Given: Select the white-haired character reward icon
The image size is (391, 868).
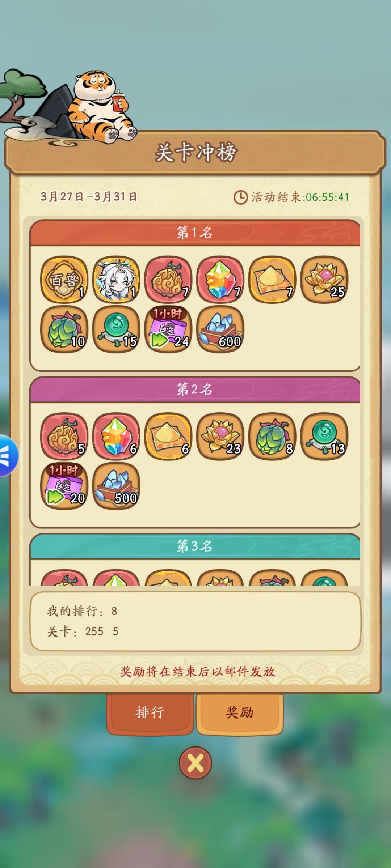Looking at the screenshot, I should [116, 279].
